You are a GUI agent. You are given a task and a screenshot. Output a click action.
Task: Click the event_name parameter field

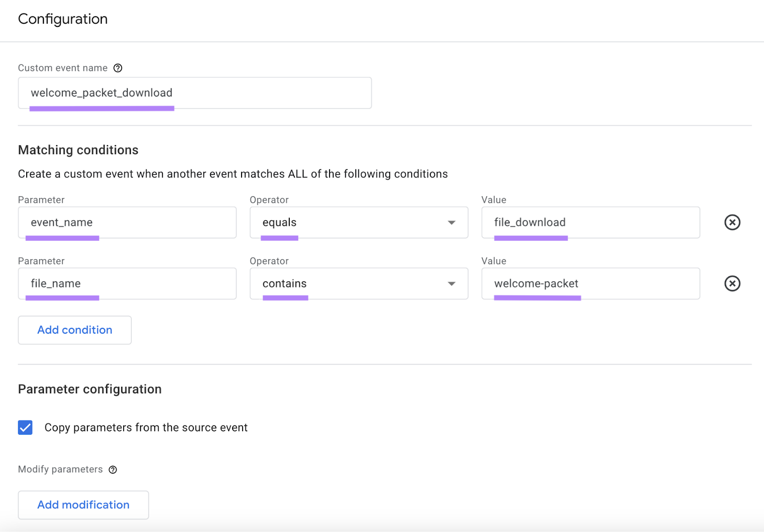pyautogui.click(x=127, y=222)
